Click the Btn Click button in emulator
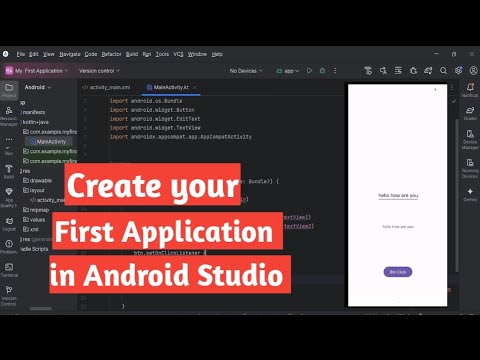This screenshot has height=360, width=480. [x=398, y=272]
